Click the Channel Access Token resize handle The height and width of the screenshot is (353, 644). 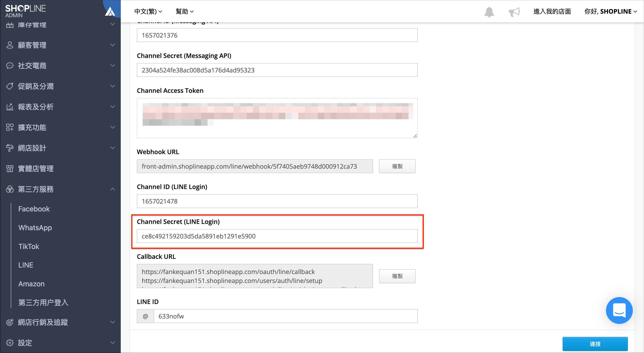415,136
